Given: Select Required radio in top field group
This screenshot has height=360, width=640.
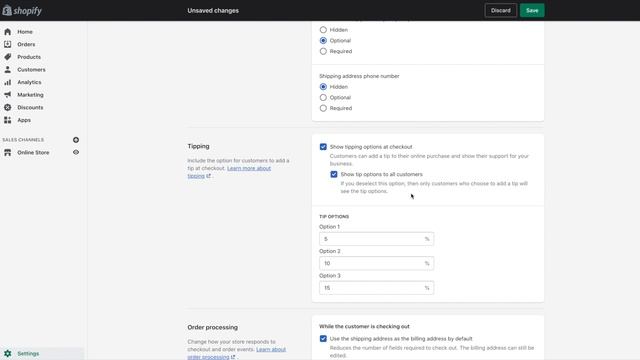Looking at the screenshot, I should [x=323, y=51].
